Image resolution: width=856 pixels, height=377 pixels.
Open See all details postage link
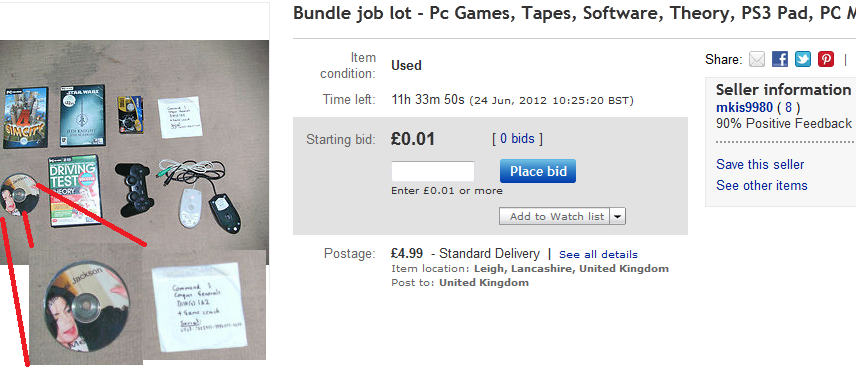click(598, 254)
